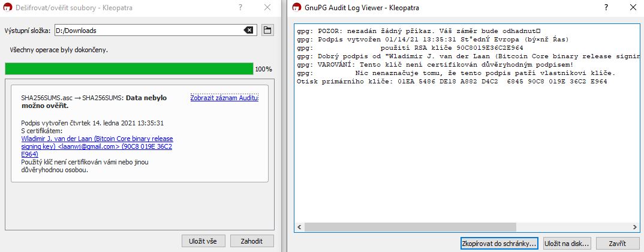644x252 pixels.
Task: Click Zkopírovat do schránky button
Action: [x=499, y=244]
